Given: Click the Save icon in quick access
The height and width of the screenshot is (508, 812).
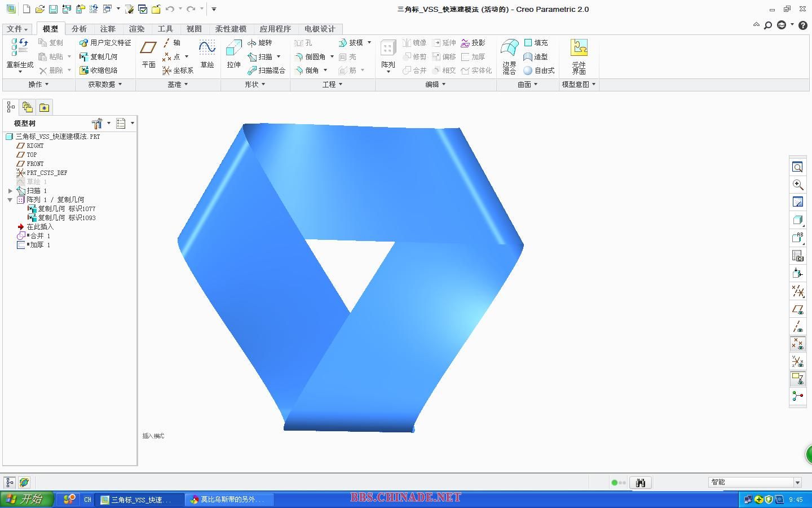Looking at the screenshot, I should point(52,9).
